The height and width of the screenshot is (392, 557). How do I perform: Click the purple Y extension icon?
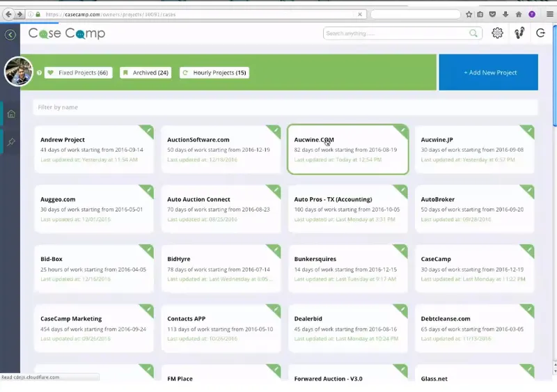click(x=532, y=14)
